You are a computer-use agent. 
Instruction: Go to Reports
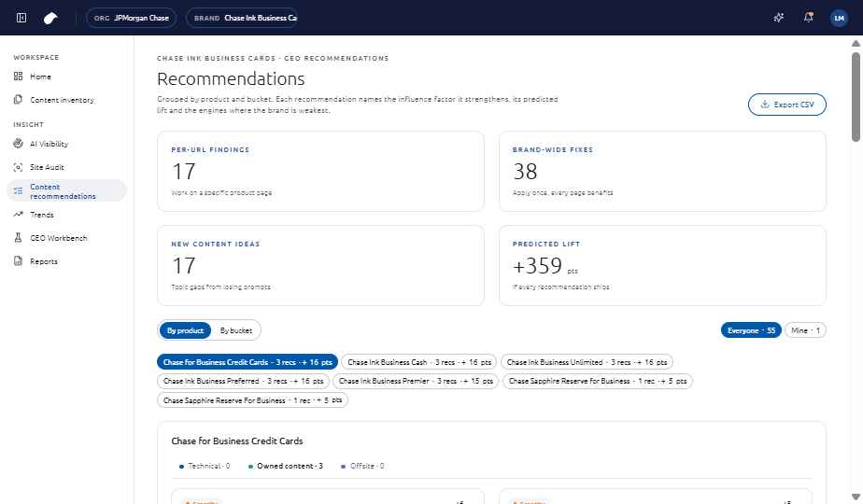pos(66,261)
